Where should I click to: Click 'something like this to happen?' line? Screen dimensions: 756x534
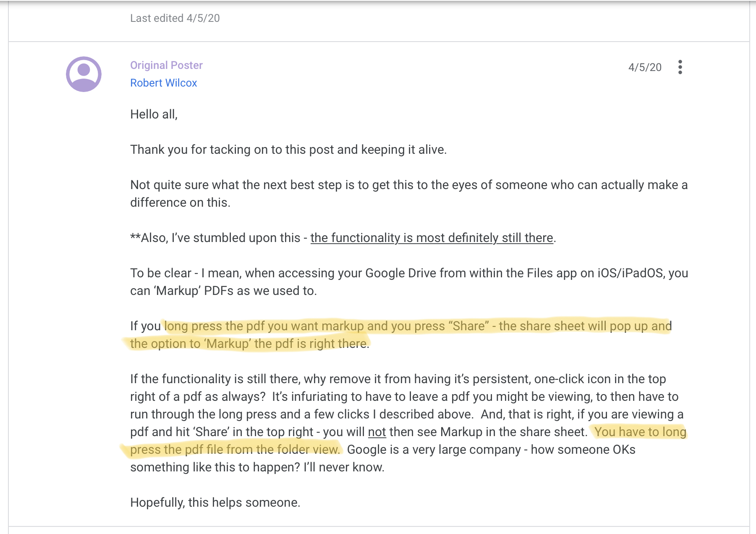pyautogui.click(x=257, y=467)
